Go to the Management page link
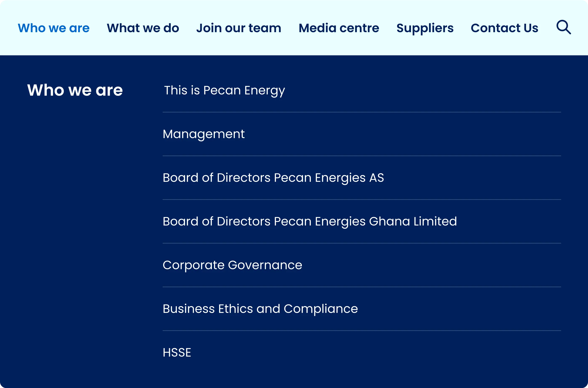Viewport: 588px width, 388px height. [203, 134]
